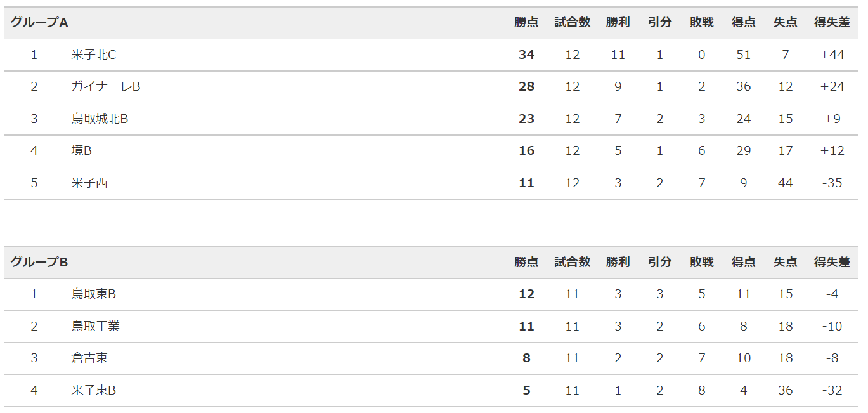Screen dimensions: 868x413
Task: Select 米子西 in Group A standings
Action: pos(89,183)
